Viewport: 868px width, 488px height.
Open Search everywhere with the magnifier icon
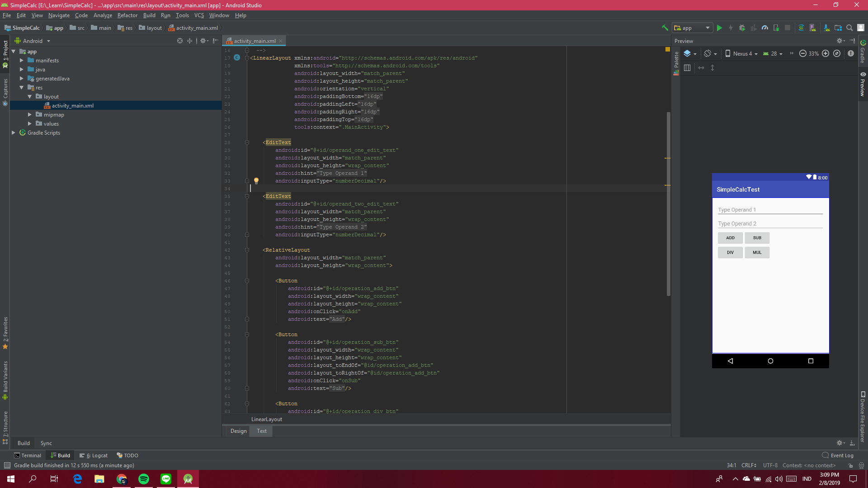[849, 28]
